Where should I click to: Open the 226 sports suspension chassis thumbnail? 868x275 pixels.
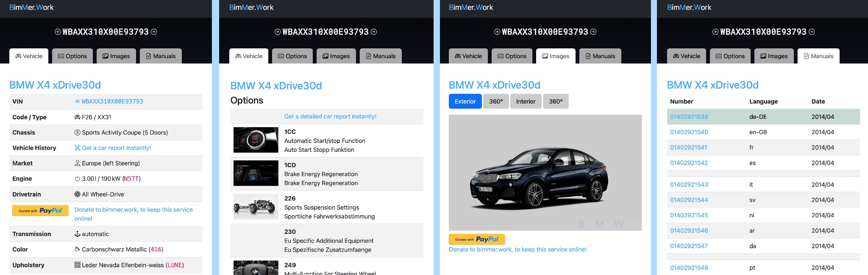256,207
